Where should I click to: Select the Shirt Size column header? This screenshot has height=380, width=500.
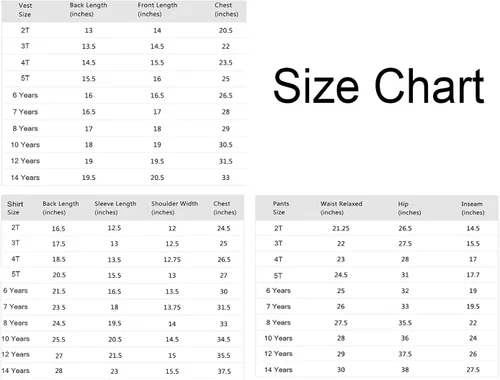15,208
